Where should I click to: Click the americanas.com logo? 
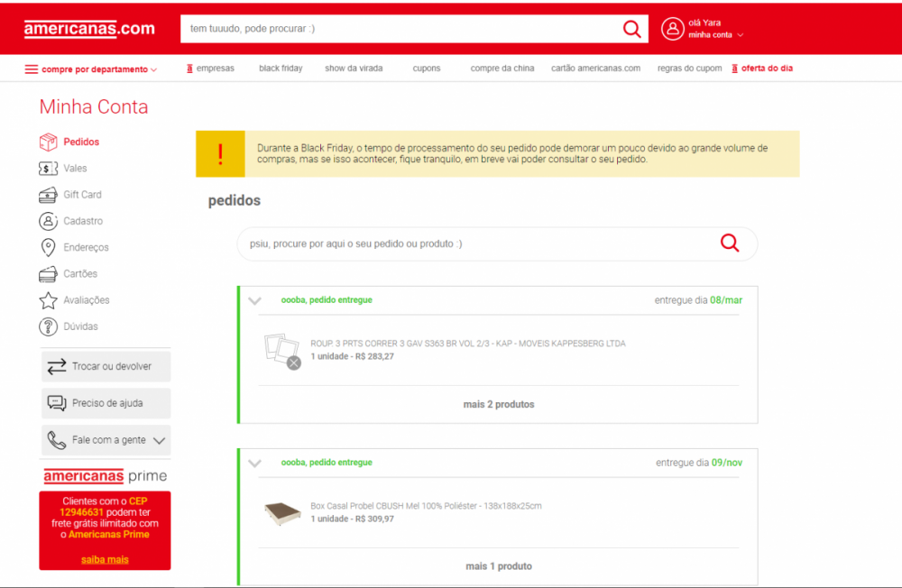coord(89,29)
